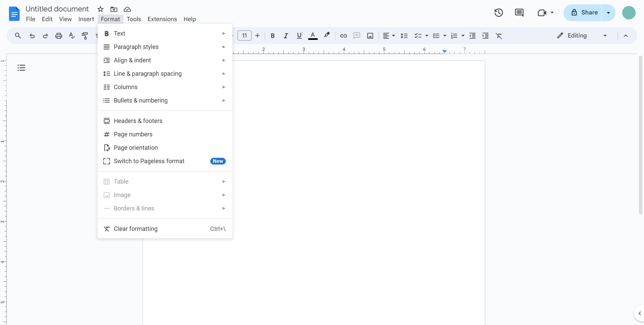The height and width of the screenshot is (325, 644).
Task: Insert an image from the toolbar
Action: [370, 36]
